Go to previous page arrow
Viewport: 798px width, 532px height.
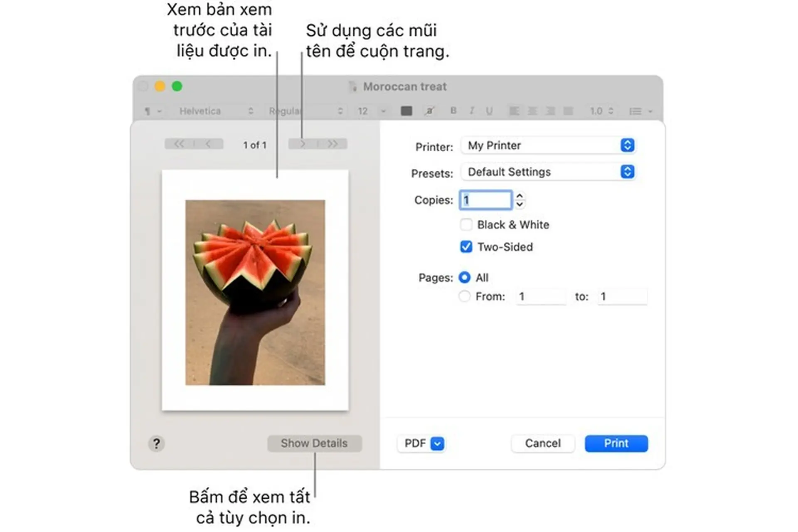click(x=209, y=144)
